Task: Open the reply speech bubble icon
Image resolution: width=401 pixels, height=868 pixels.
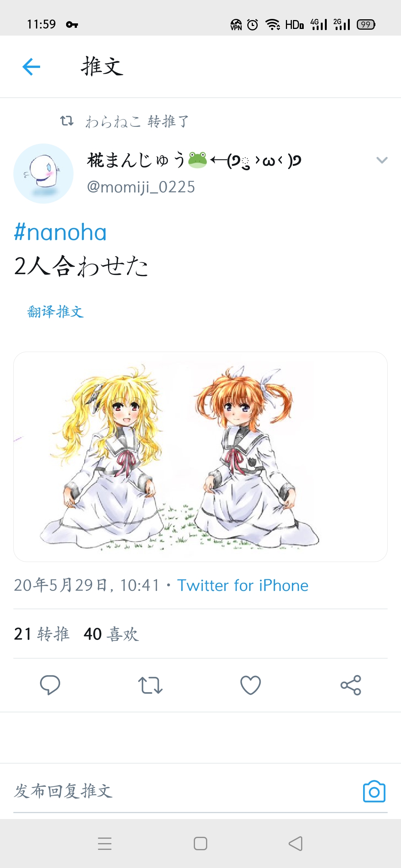Action: (50, 685)
